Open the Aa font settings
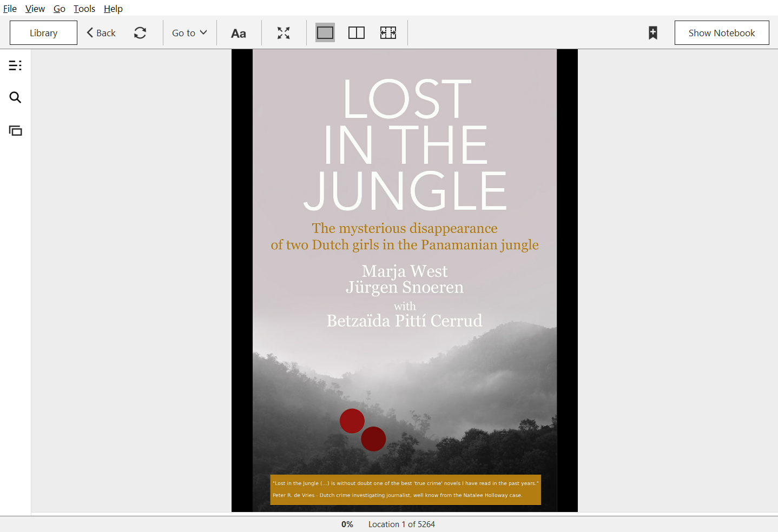This screenshot has height=532, width=778. [x=239, y=33]
